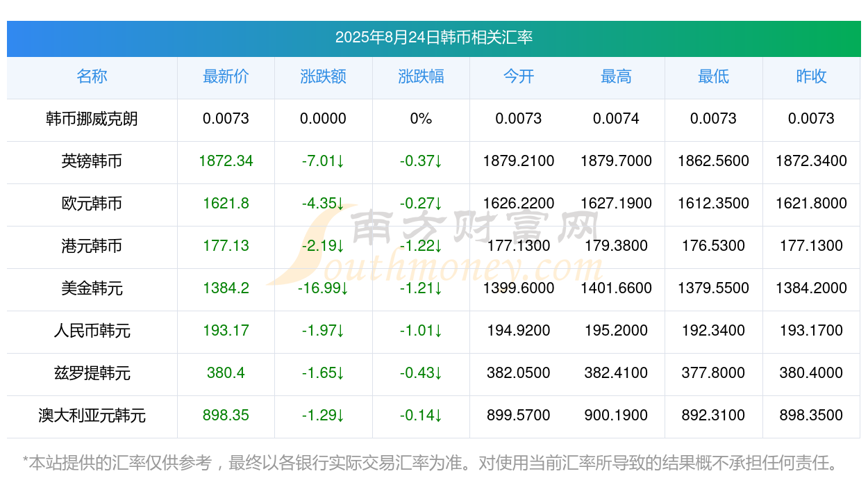Click opening price 1399.6000
The image size is (868, 485).
(x=519, y=288)
